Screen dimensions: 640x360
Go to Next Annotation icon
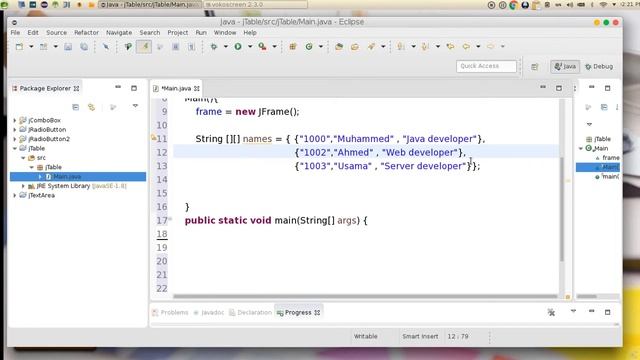[401, 47]
